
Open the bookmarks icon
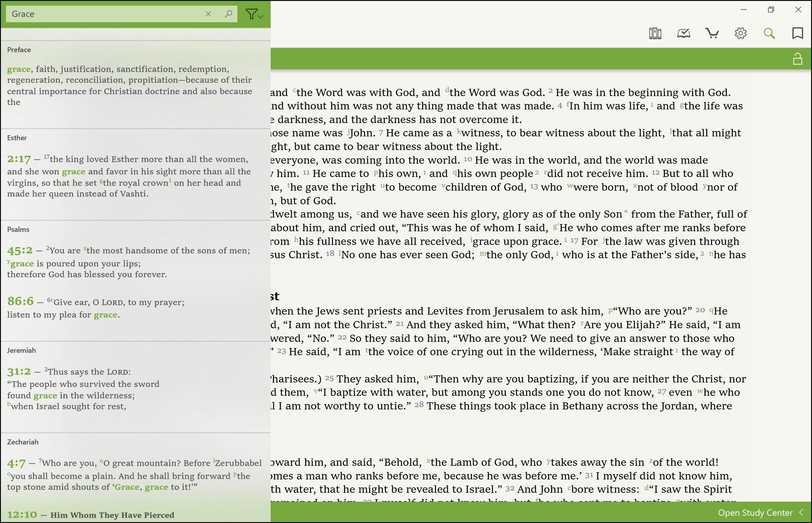point(797,33)
